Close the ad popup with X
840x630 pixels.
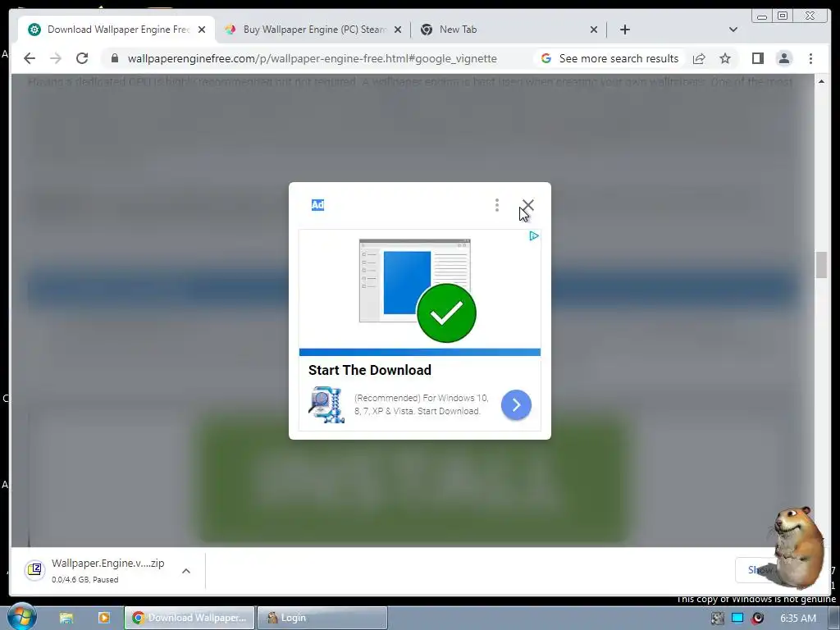click(527, 205)
